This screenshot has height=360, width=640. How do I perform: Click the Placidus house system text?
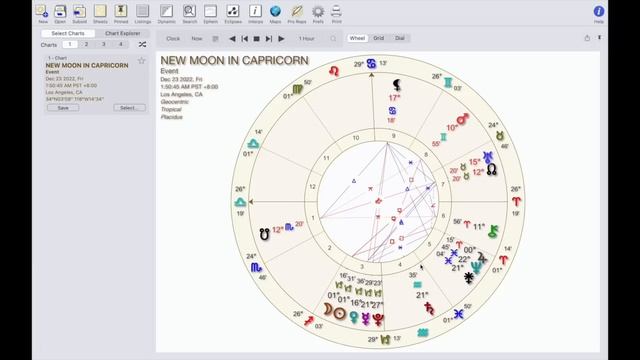click(x=171, y=117)
